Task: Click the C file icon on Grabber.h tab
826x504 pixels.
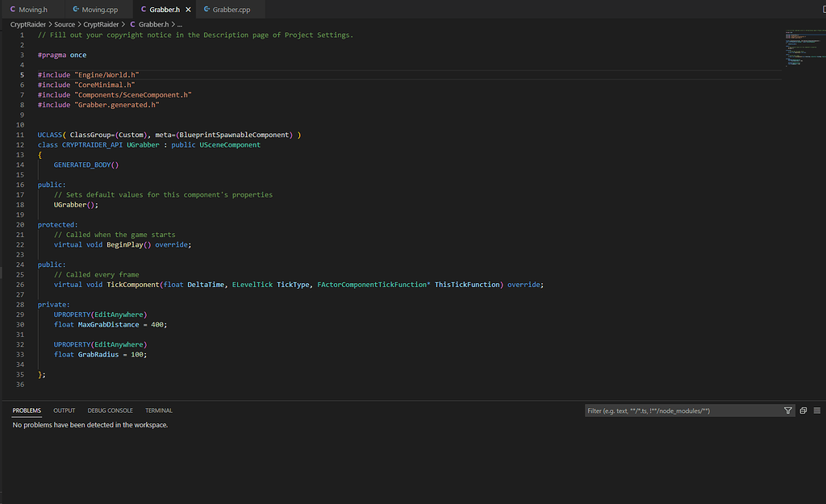Action: [x=144, y=9]
